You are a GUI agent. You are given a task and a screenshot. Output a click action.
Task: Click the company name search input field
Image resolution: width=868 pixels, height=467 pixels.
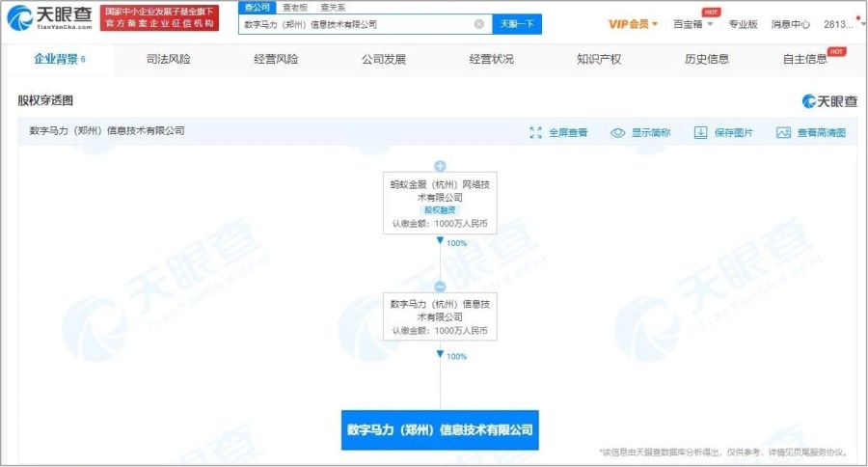coord(355,24)
